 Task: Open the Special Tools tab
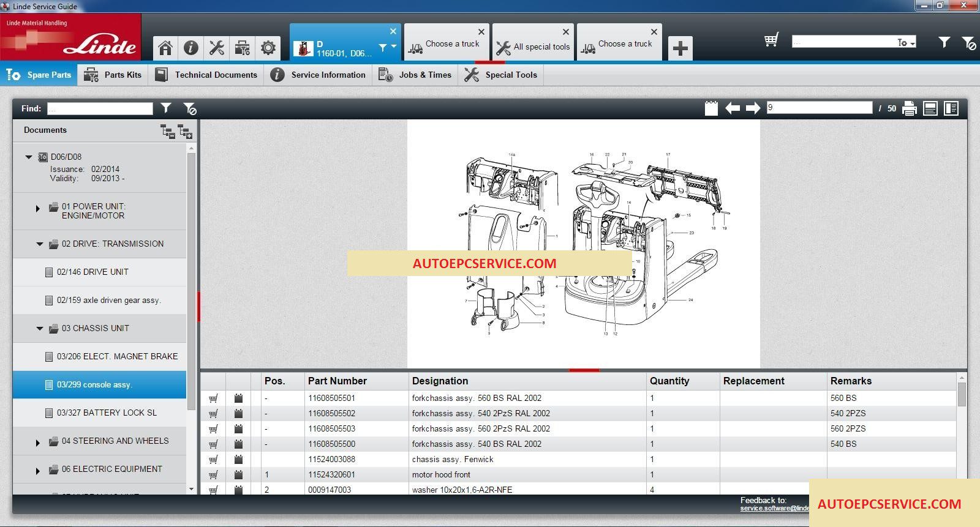[500, 75]
